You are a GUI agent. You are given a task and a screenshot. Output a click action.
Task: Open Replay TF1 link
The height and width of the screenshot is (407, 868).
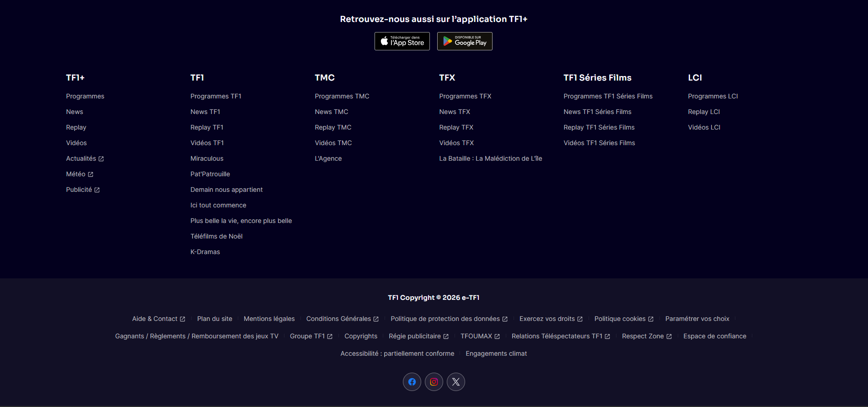tap(207, 127)
